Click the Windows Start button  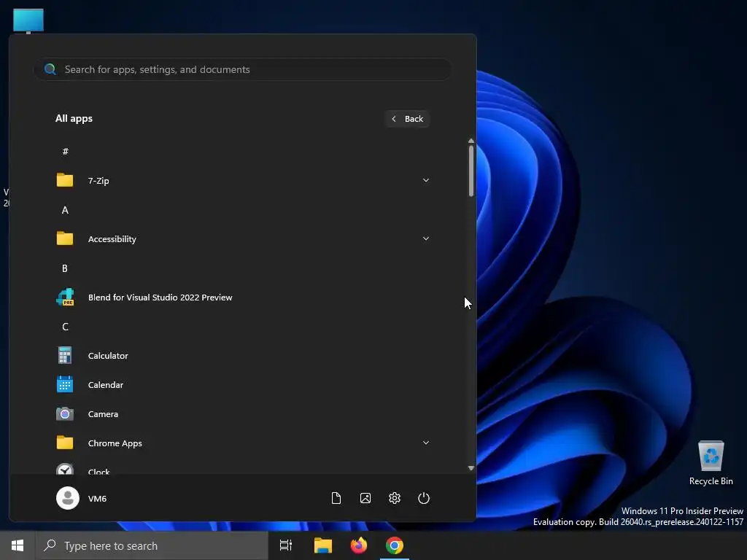[18, 545]
